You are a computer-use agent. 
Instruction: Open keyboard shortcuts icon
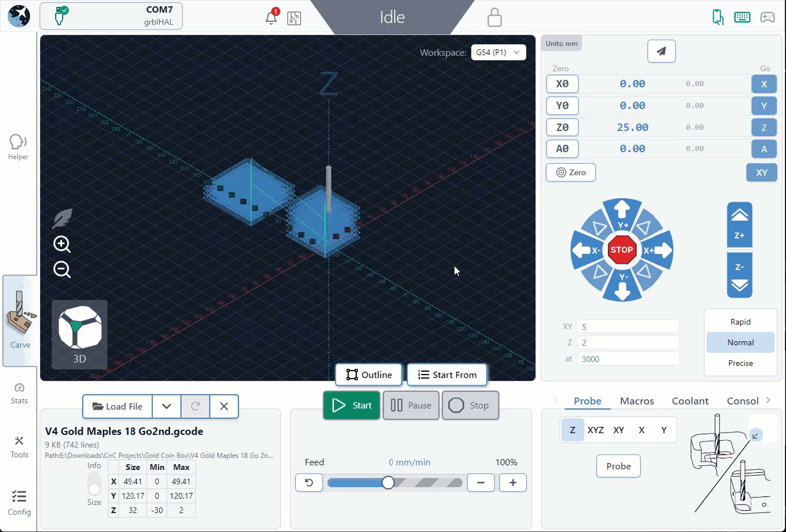pyautogui.click(x=742, y=17)
